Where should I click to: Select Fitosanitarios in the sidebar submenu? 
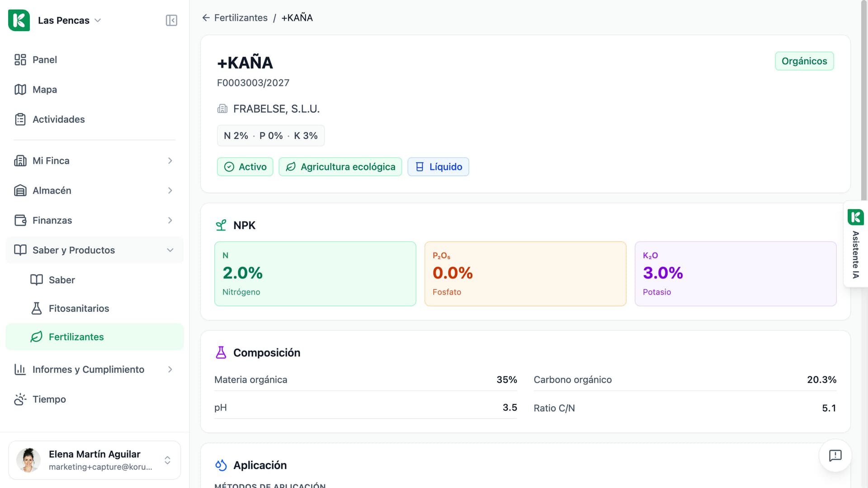coord(94,308)
